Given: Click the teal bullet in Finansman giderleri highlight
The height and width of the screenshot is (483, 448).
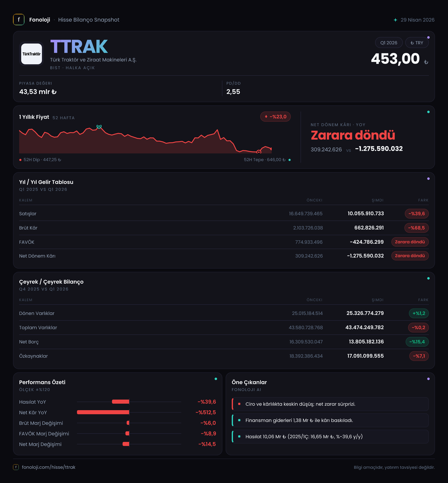Looking at the screenshot, I should 239,420.
